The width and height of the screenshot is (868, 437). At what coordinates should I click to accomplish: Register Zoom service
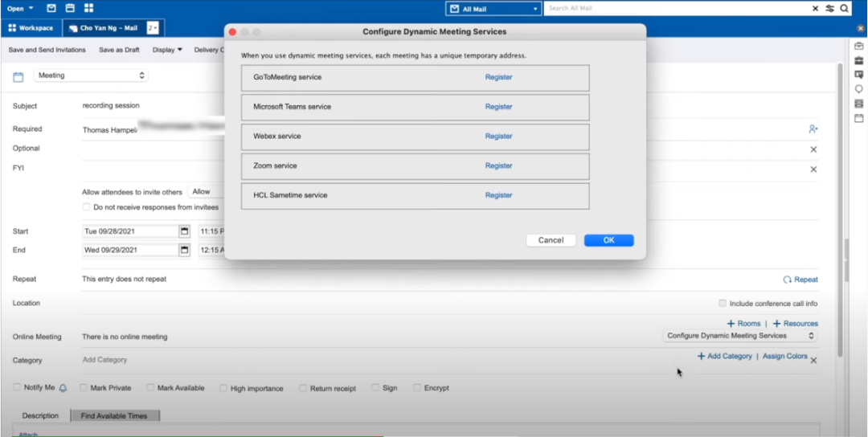pos(499,166)
